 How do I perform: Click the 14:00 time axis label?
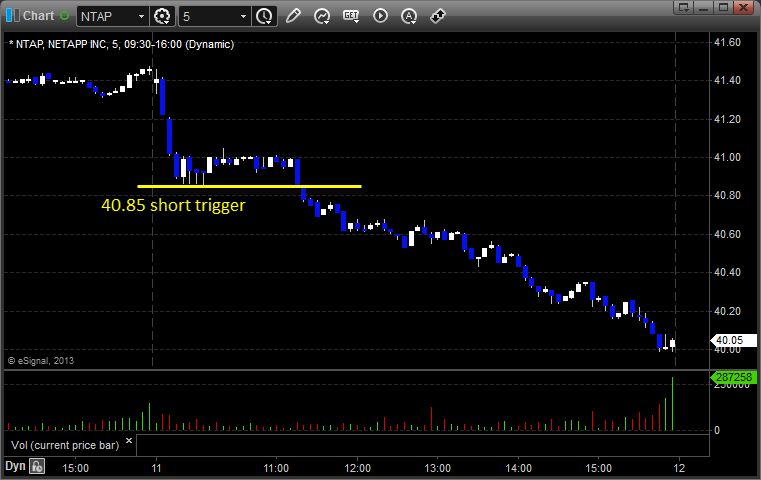518,468
